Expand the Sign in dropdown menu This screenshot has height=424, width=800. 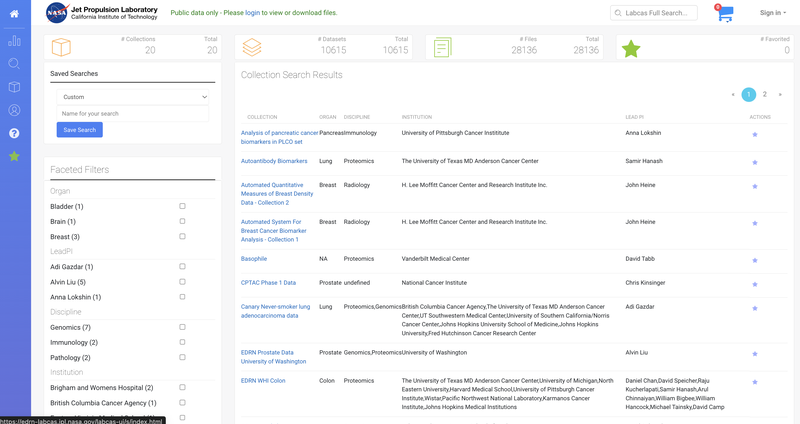771,13
